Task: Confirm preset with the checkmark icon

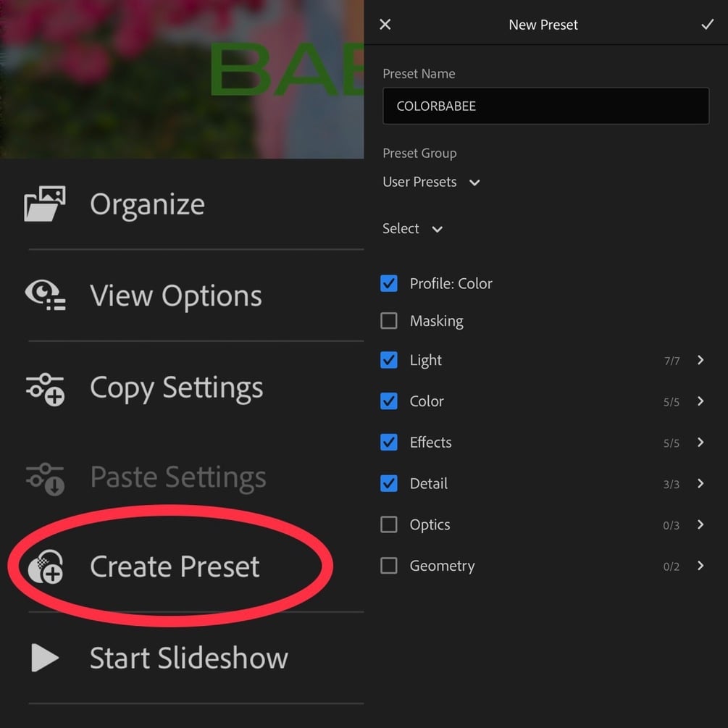Action: (x=707, y=25)
